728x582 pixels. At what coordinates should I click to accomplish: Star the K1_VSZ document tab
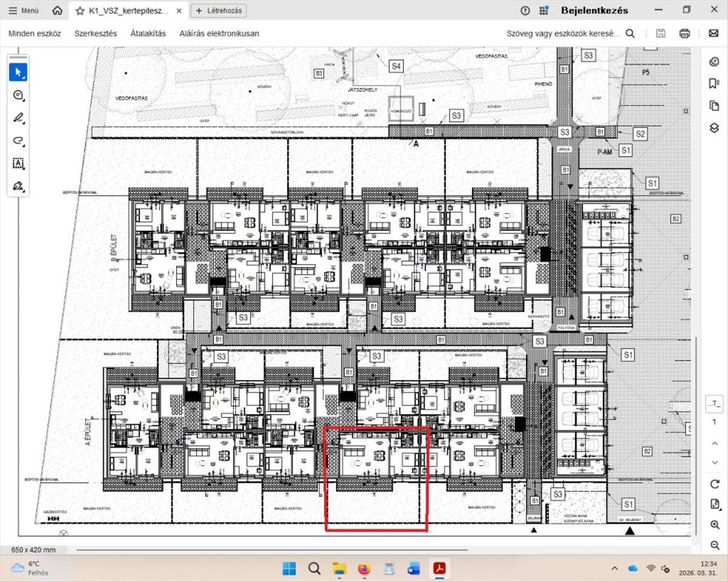coord(80,11)
